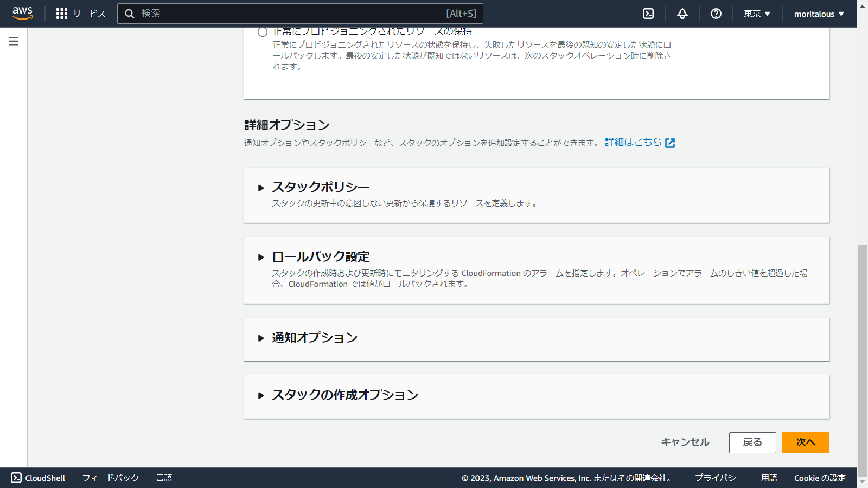Open the help question mark icon

[716, 13]
